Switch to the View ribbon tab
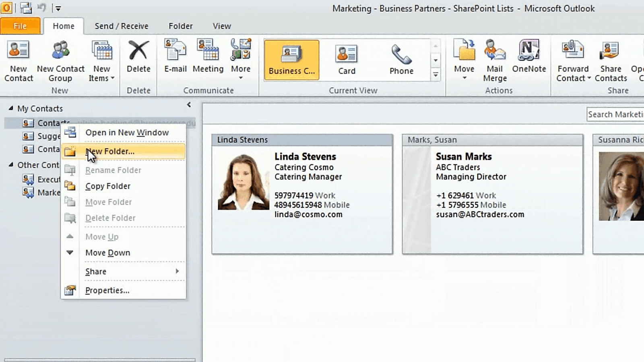The width and height of the screenshot is (644, 362). [x=221, y=26]
